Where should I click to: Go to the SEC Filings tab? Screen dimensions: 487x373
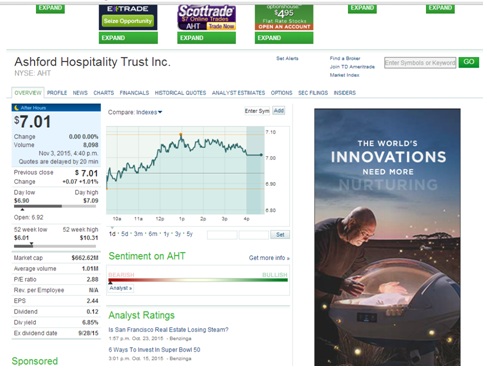(x=313, y=93)
